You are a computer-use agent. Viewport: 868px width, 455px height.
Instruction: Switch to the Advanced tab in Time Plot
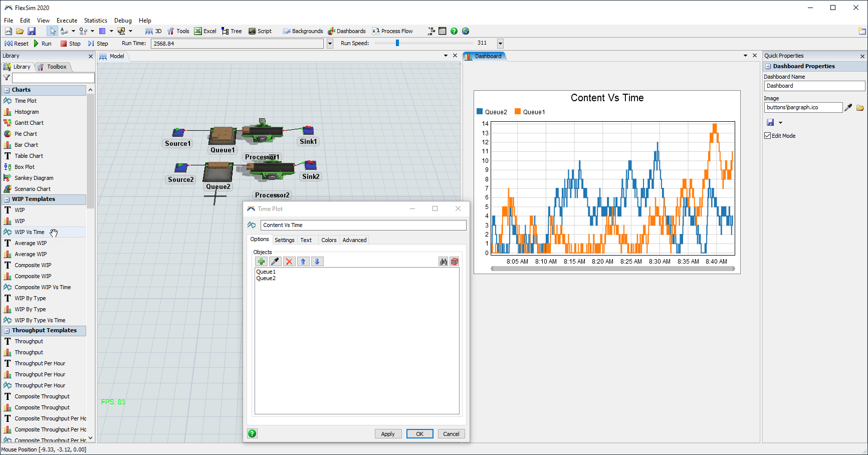point(354,240)
